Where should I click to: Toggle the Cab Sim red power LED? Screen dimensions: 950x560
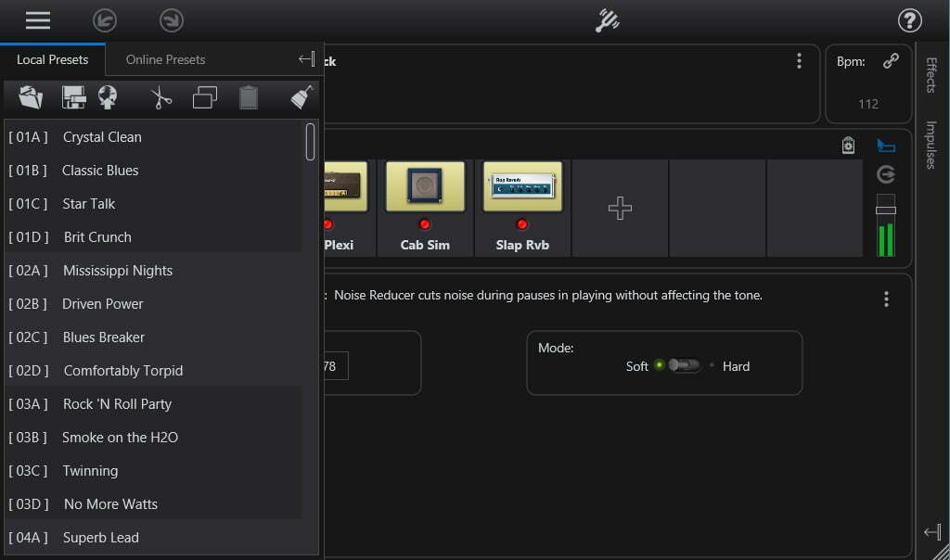click(425, 224)
